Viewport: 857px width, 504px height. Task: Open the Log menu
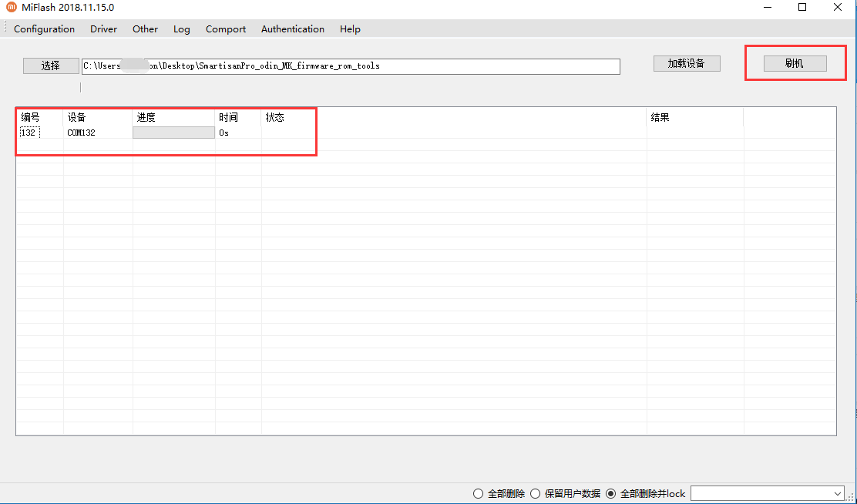(181, 29)
